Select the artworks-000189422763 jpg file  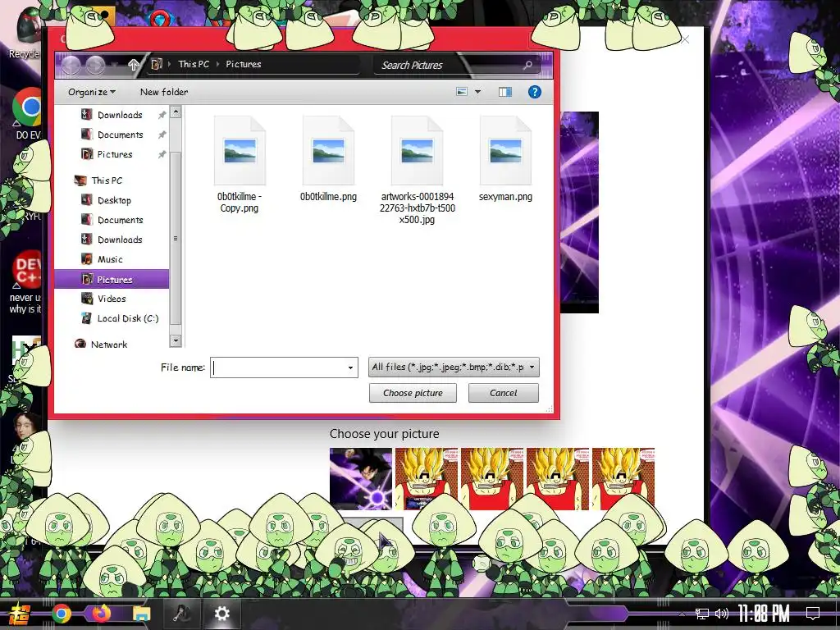point(418,171)
